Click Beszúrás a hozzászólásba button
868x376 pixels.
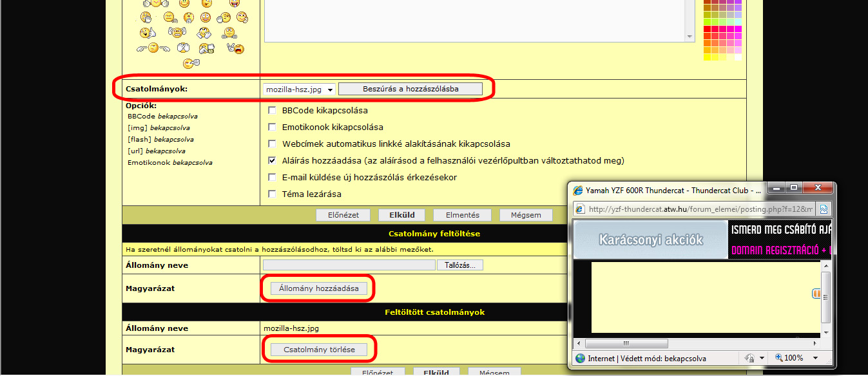[x=410, y=89]
